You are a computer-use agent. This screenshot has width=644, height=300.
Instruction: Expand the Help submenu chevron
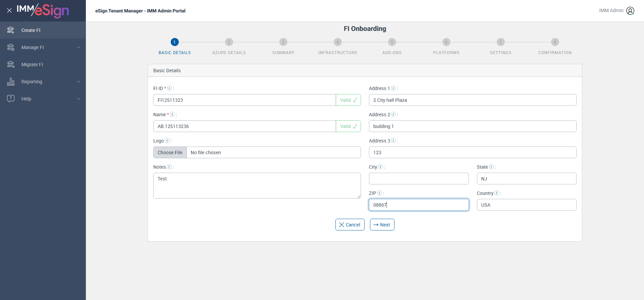click(78, 99)
